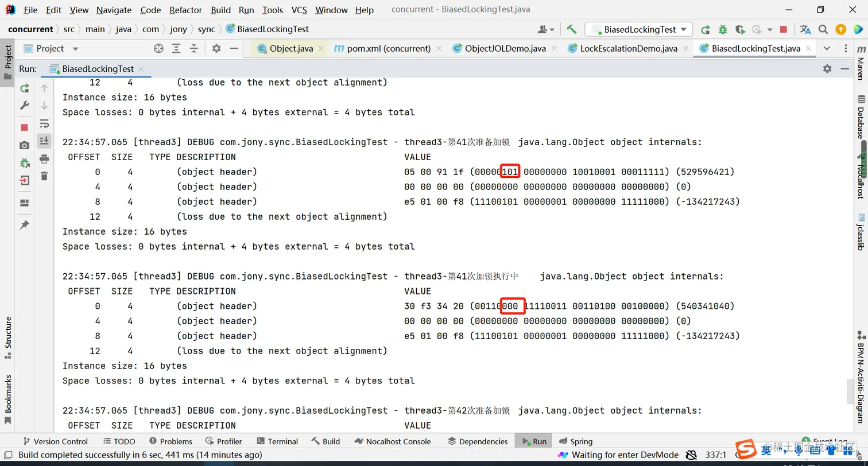Expand the Project view dropdown
This screenshot has width=868, height=466.
[x=75, y=49]
